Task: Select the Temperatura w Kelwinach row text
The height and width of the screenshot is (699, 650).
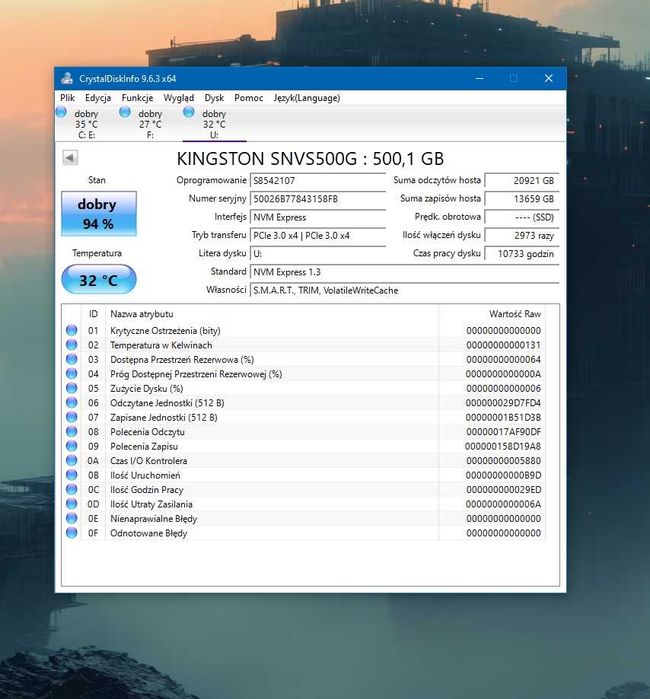Action: click(x=161, y=345)
